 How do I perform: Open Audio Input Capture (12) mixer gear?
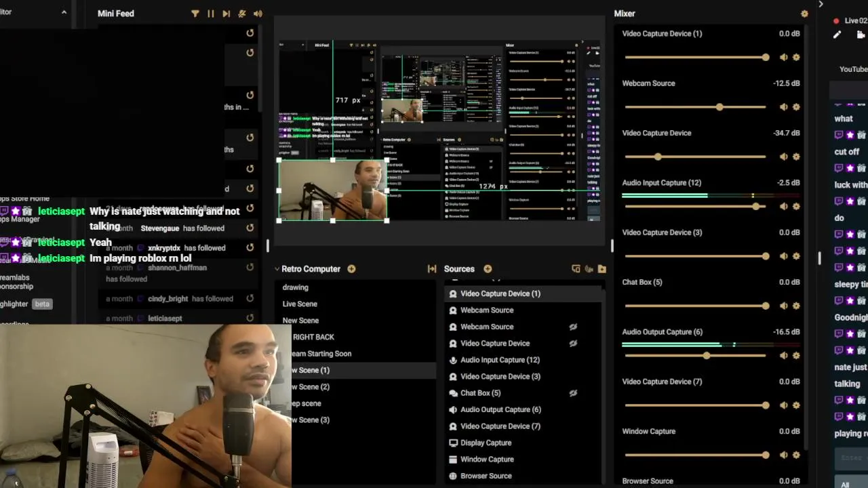796,207
